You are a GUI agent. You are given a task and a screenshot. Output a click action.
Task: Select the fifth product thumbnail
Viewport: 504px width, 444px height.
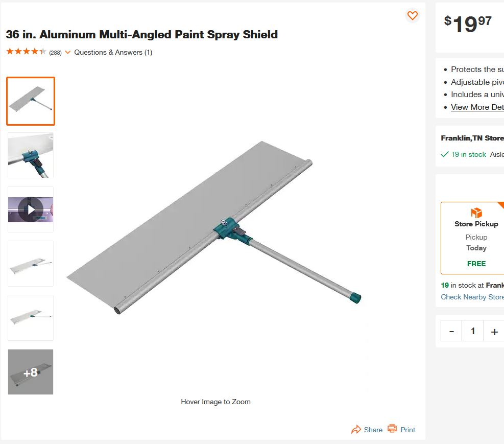(31, 318)
